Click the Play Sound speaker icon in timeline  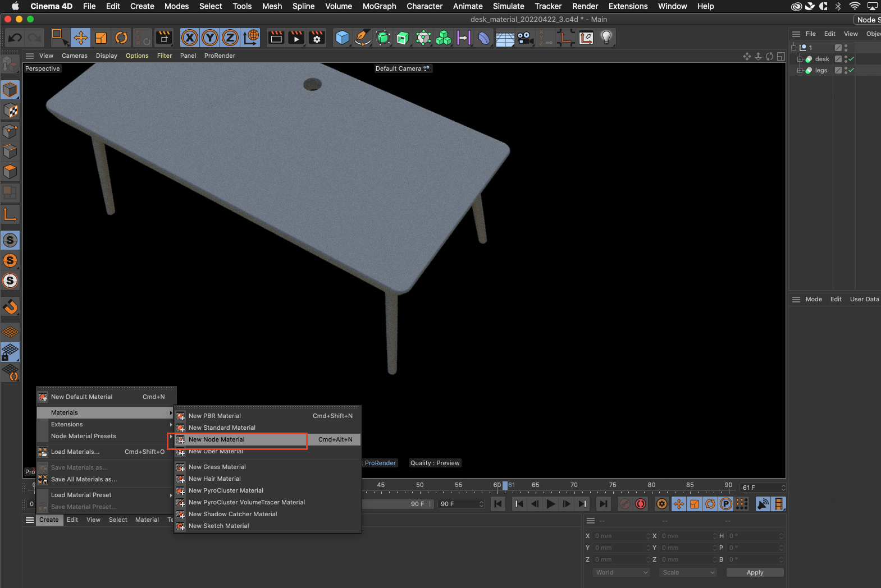[763, 504]
